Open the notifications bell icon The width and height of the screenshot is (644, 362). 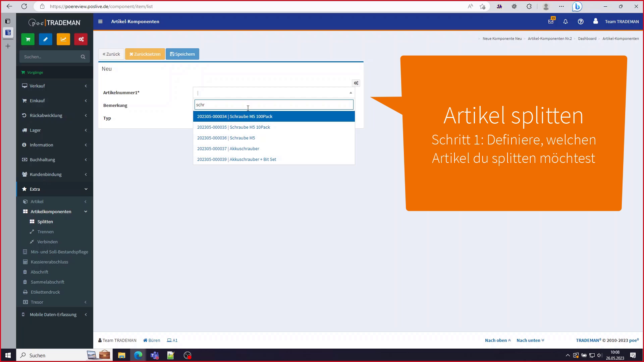coord(566,21)
